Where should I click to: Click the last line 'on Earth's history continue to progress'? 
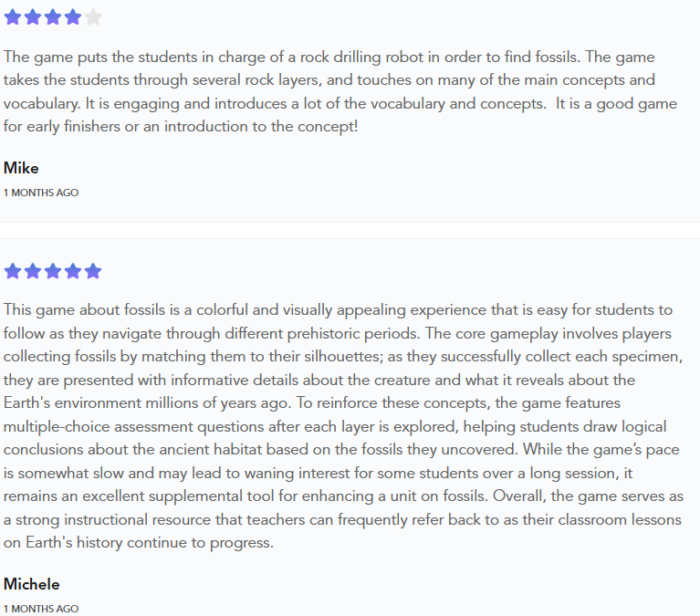(138, 542)
